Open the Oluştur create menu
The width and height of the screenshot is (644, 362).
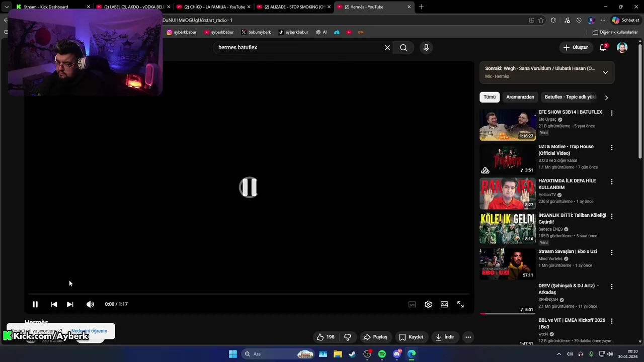coord(576,47)
